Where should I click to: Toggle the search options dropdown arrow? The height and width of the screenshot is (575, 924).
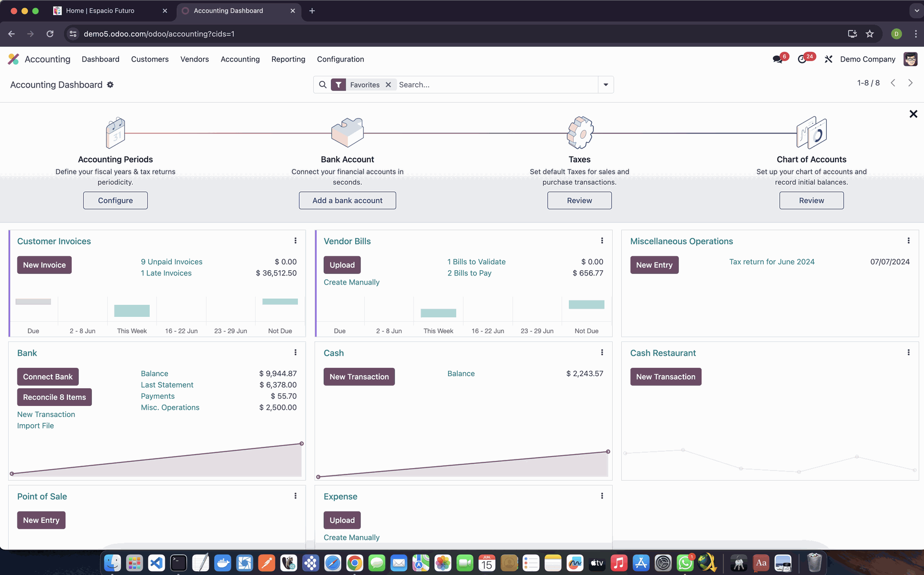(x=606, y=85)
